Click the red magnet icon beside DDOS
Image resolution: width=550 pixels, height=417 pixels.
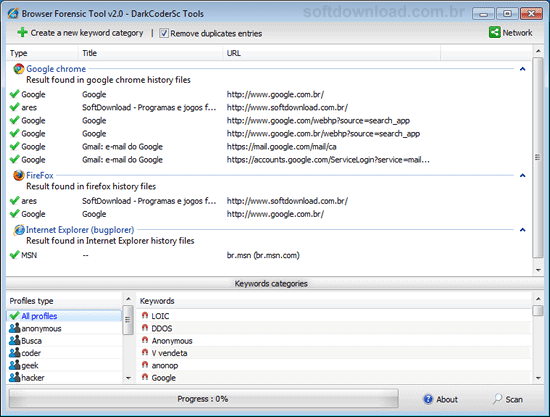pyautogui.click(x=145, y=328)
